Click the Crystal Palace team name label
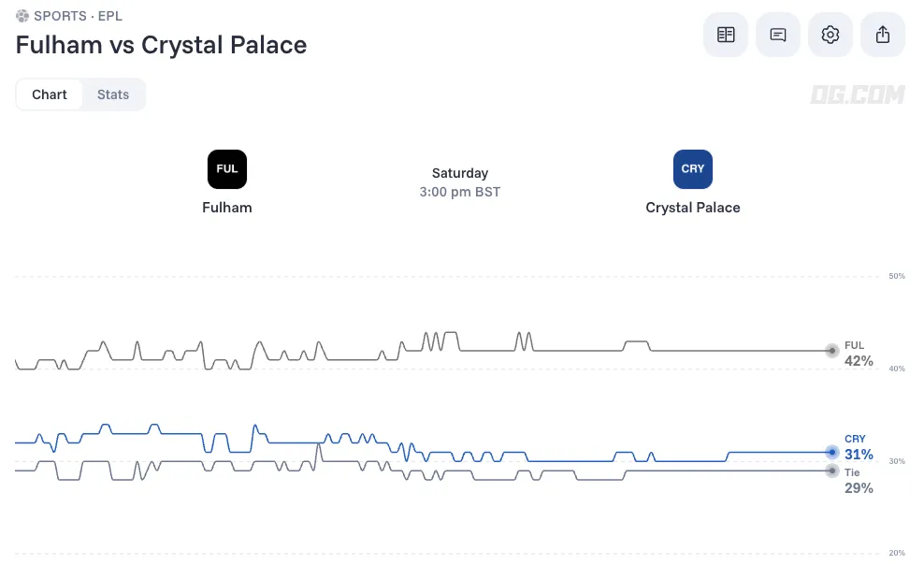Viewport: 924px width, 565px height. click(692, 208)
